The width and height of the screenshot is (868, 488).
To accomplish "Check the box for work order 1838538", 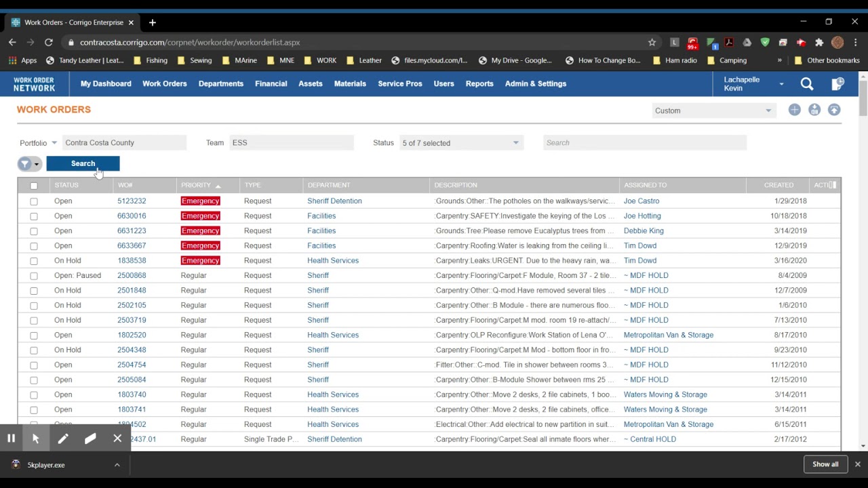I will point(34,261).
